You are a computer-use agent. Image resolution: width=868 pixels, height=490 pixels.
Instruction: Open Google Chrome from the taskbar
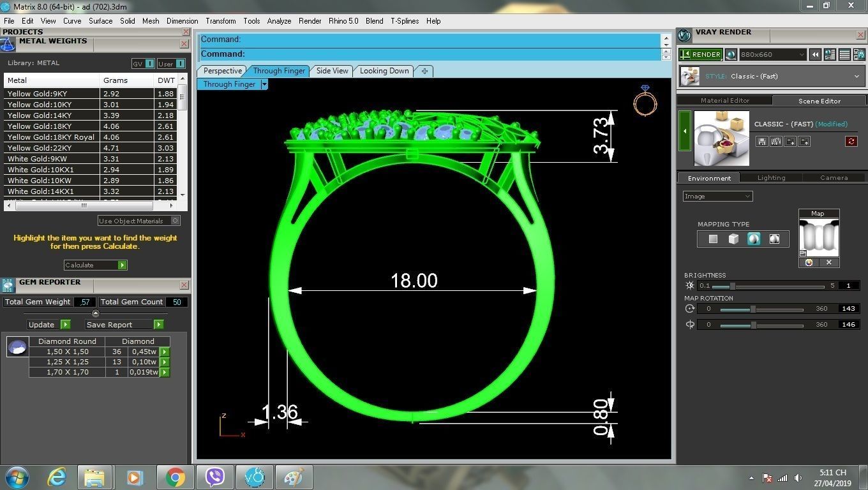[x=176, y=477]
